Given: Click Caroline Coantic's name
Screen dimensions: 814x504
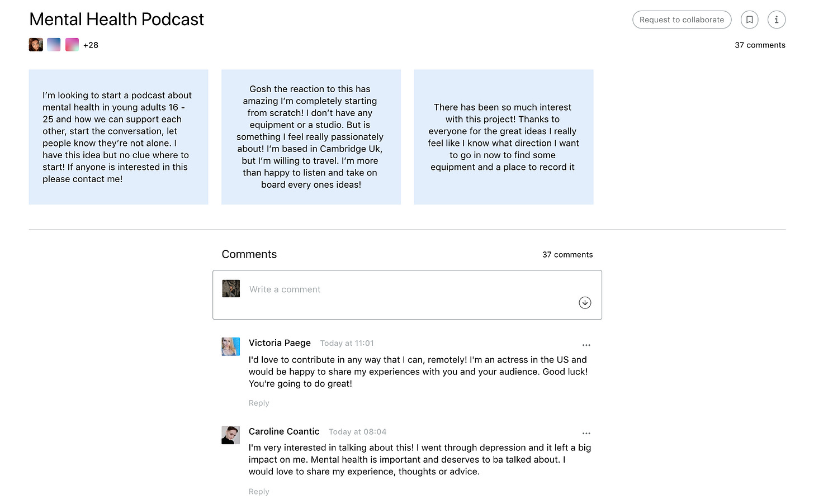Looking at the screenshot, I should [284, 431].
